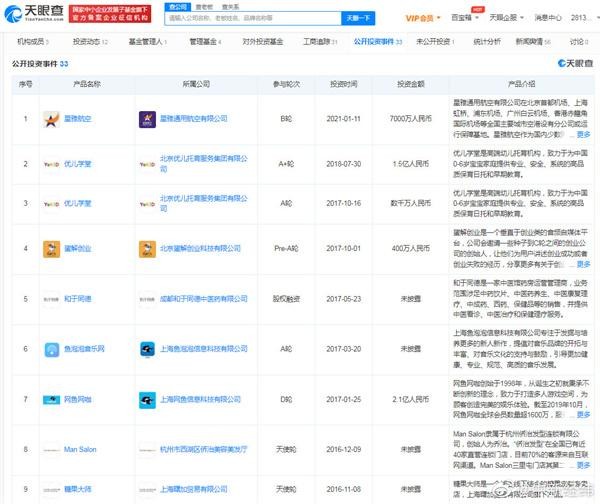This screenshot has height=504, width=600.
Task: Click the 股权融资 round cell
Action: (286, 299)
